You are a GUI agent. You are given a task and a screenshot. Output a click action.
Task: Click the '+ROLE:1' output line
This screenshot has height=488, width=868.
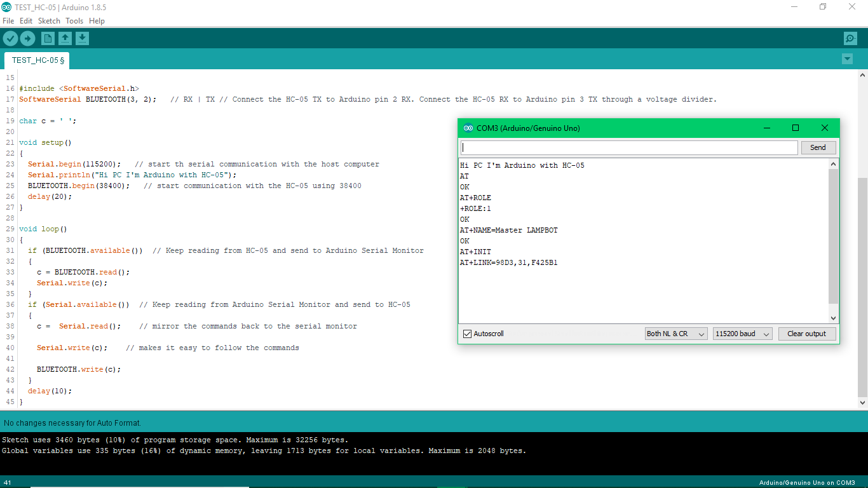475,208
